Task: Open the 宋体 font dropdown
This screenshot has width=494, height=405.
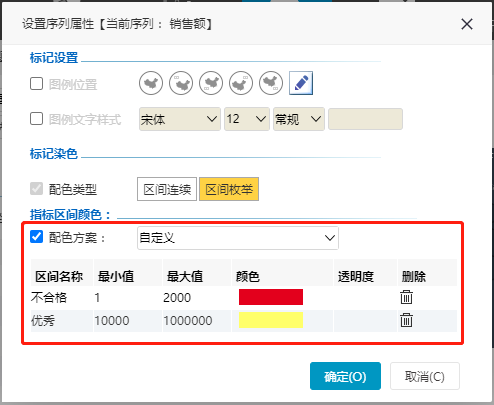Action: [x=180, y=119]
